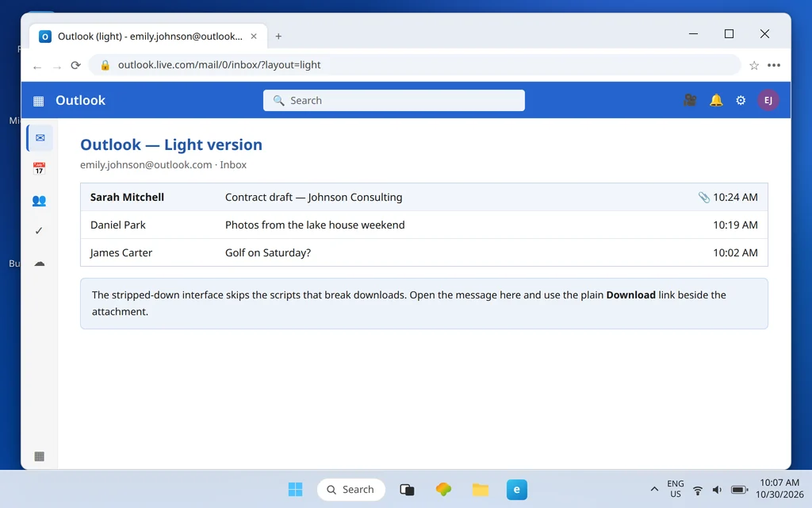Open the Windows Start button
Image resolution: width=812 pixels, height=508 pixels.
click(295, 489)
